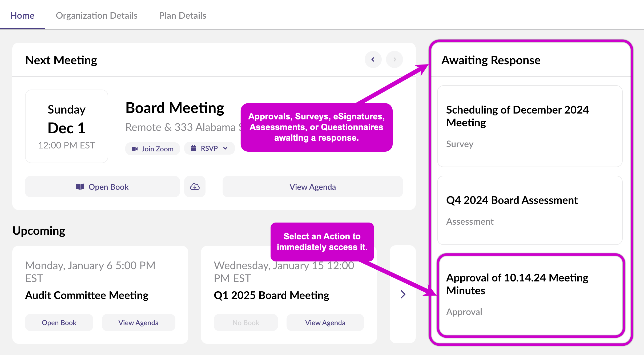Click the Zoom video camera icon
Screen dimensions: 644x355
pos(135,149)
